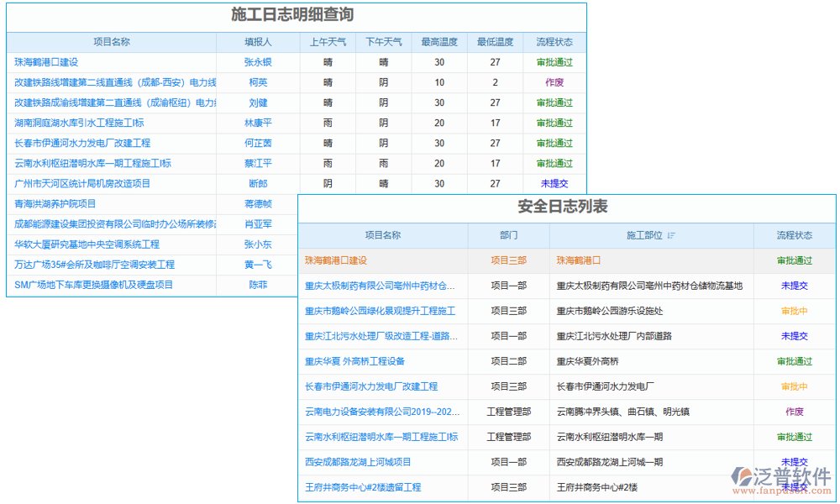Click 作废 status in second construction log row

point(554,81)
